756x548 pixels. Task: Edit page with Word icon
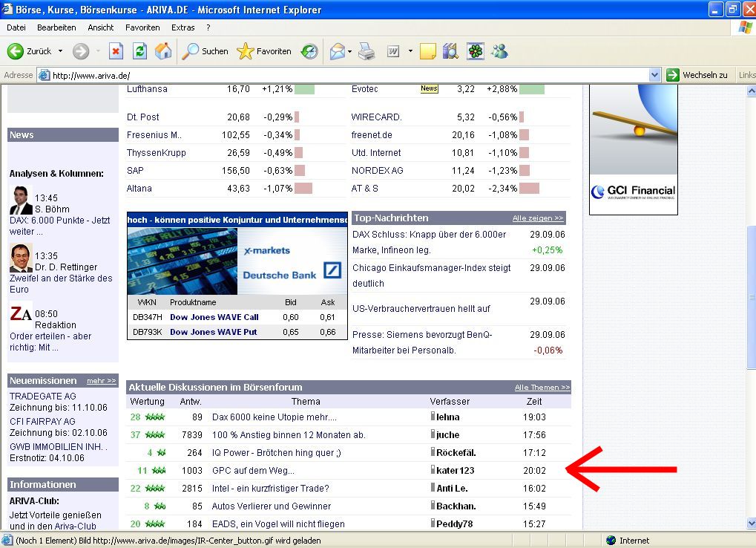[393, 51]
